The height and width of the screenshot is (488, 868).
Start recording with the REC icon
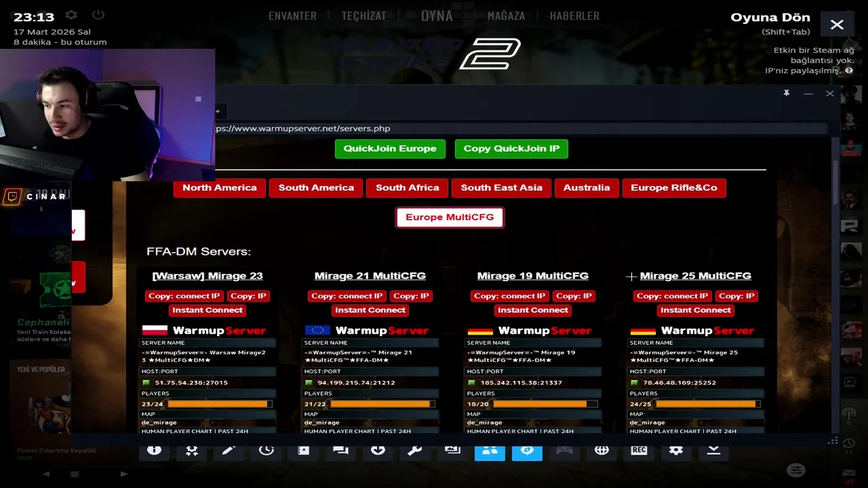click(639, 450)
